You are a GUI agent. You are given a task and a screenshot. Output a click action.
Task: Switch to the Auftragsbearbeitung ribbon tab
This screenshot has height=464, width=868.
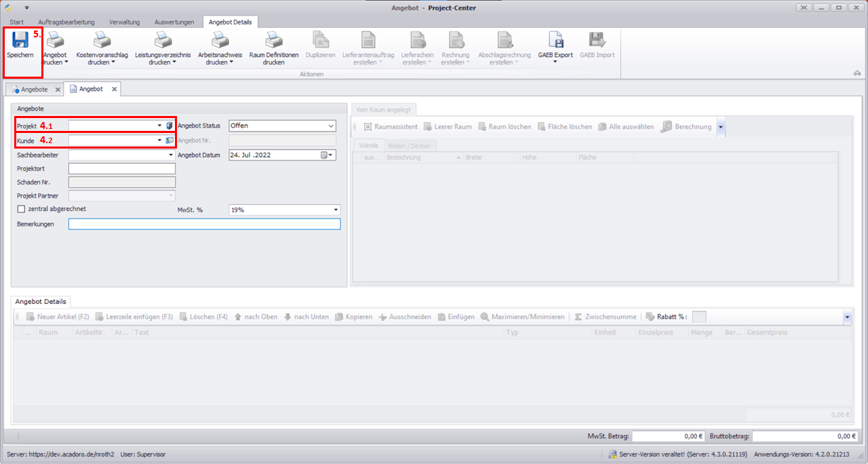66,22
